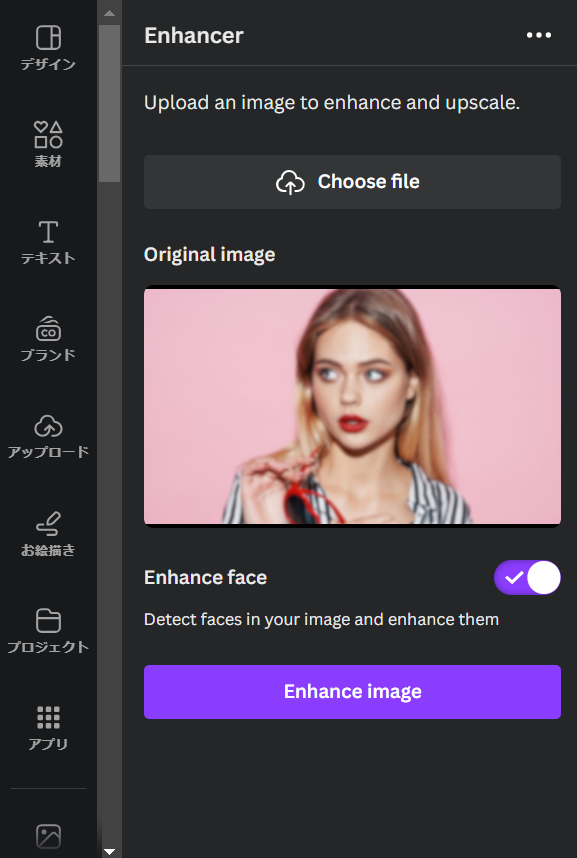
Task: Select the お絵描き (Draw) tool icon
Action: pos(48,524)
